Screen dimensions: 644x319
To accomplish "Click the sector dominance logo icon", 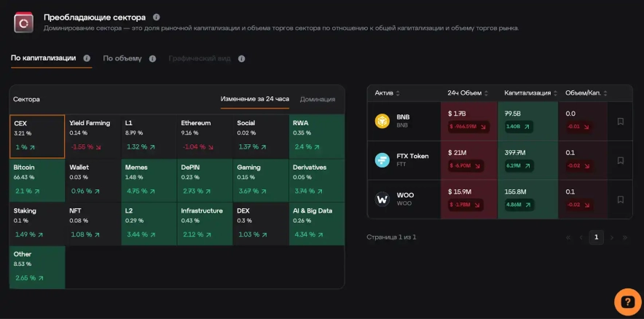I will click(x=24, y=23).
